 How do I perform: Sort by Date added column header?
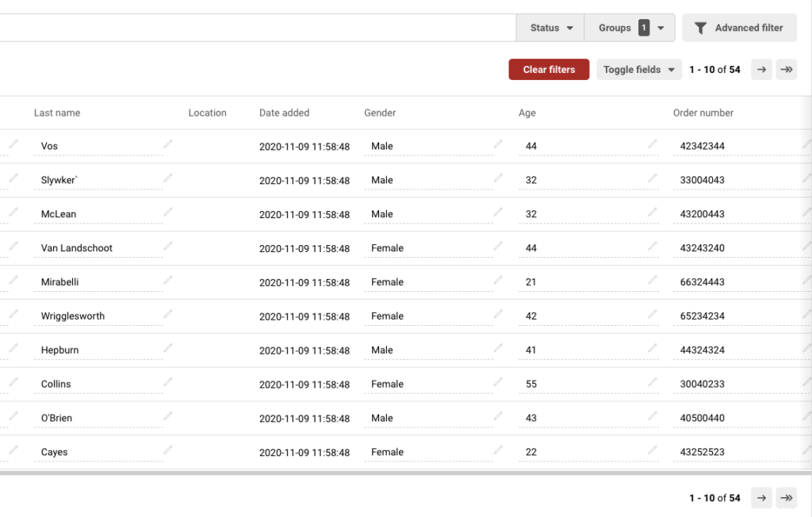tap(285, 113)
